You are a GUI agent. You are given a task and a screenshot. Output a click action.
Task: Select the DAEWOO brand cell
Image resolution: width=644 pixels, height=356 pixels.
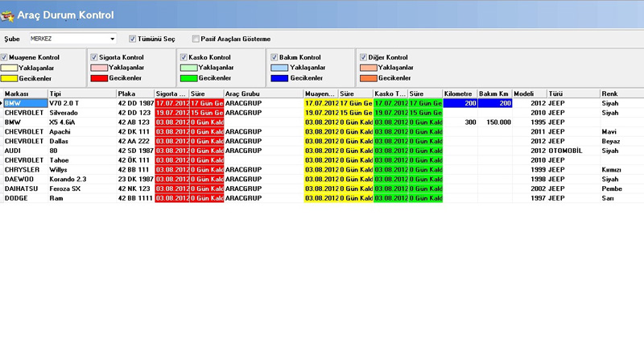tap(26, 179)
